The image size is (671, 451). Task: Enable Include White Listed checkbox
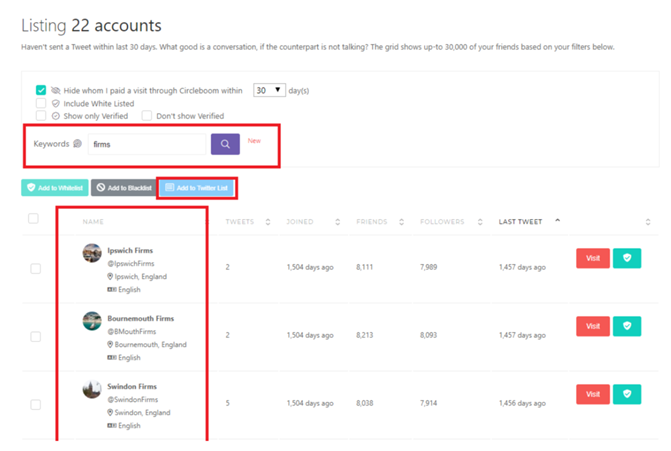(41, 103)
